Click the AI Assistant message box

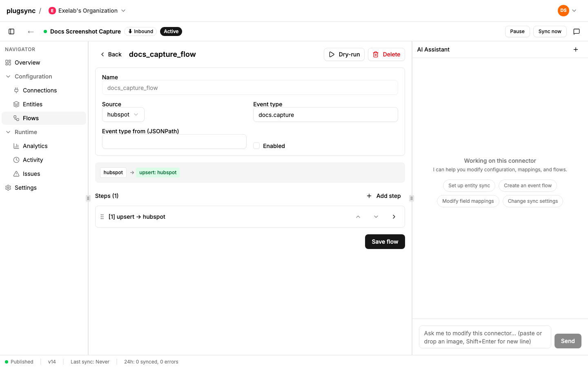[485, 337]
